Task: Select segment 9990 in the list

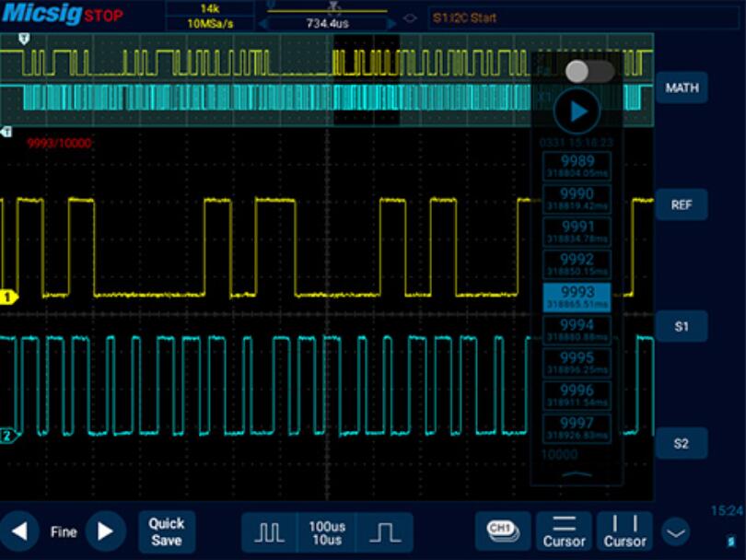Action: (x=577, y=198)
